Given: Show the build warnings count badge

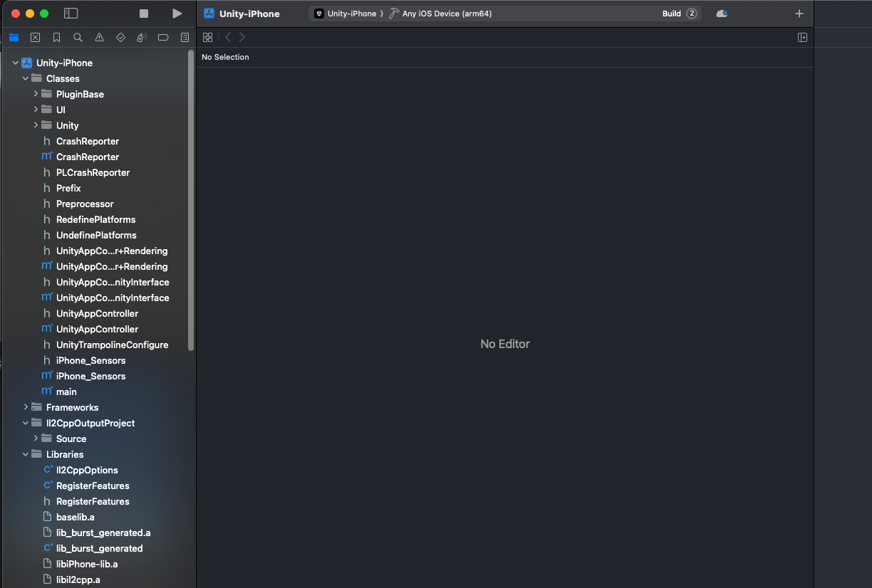Looking at the screenshot, I should pos(691,14).
